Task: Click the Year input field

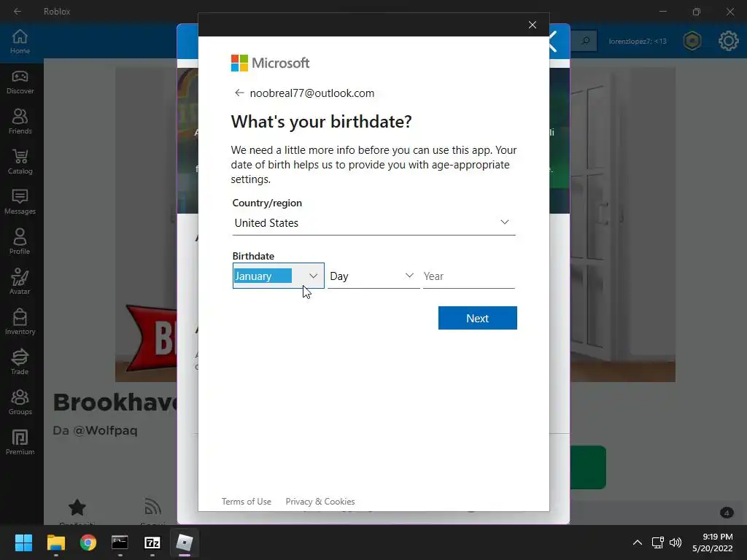Action: (x=469, y=276)
